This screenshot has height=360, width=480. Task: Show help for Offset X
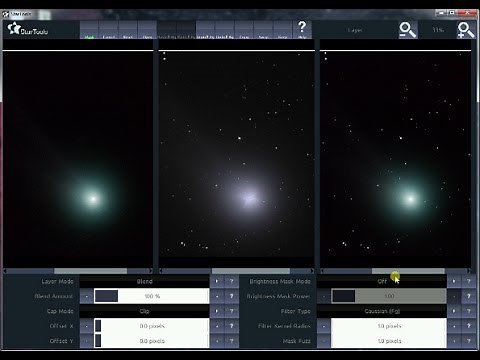tap(232, 326)
